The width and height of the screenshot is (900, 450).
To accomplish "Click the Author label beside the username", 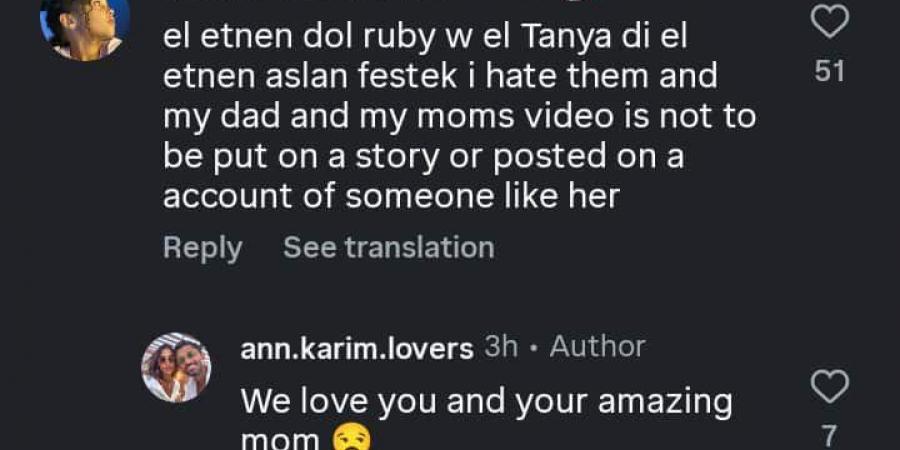I will [x=597, y=347].
